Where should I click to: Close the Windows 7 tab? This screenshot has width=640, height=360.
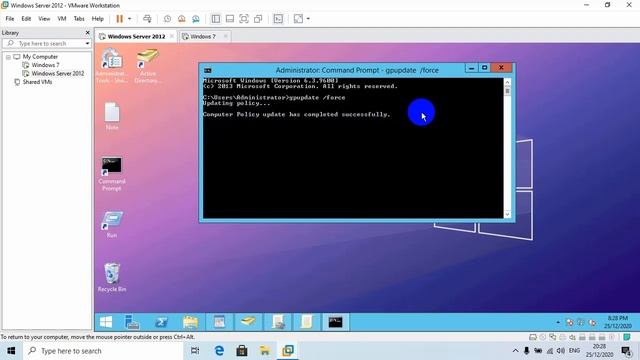(x=225, y=36)
